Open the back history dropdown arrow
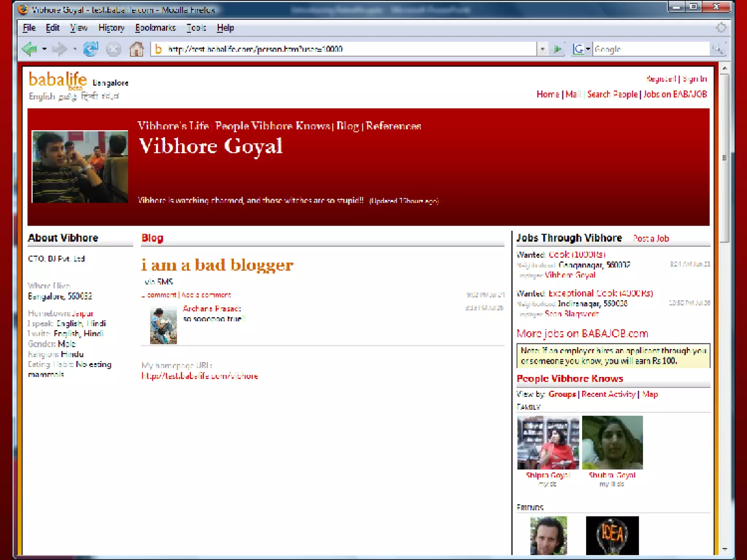 [44, 49]
